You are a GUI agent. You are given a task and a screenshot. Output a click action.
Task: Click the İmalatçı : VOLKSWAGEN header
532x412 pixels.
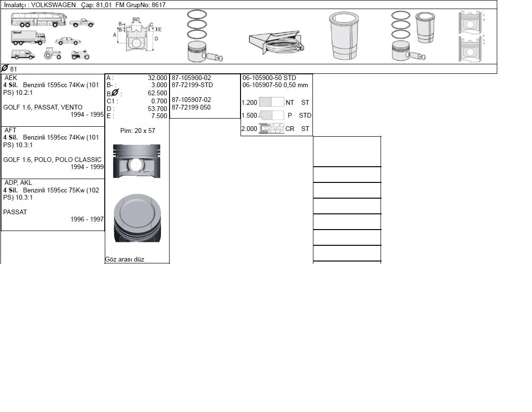tap(40, 5)
